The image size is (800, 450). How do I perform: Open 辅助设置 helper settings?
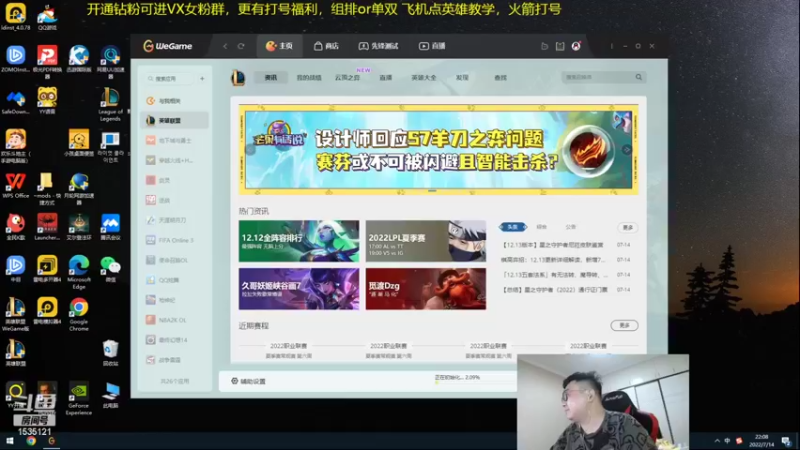pyautogui.click(x=248, y=381)
